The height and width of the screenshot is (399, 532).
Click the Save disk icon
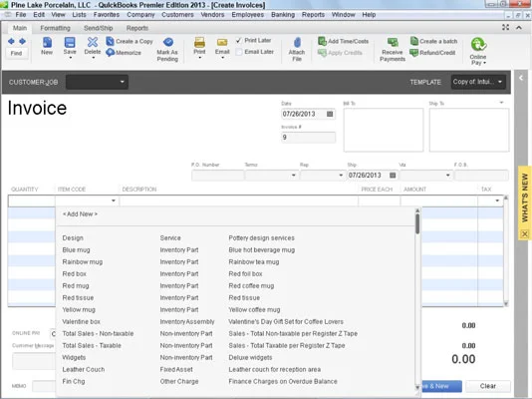click(70, 43)
